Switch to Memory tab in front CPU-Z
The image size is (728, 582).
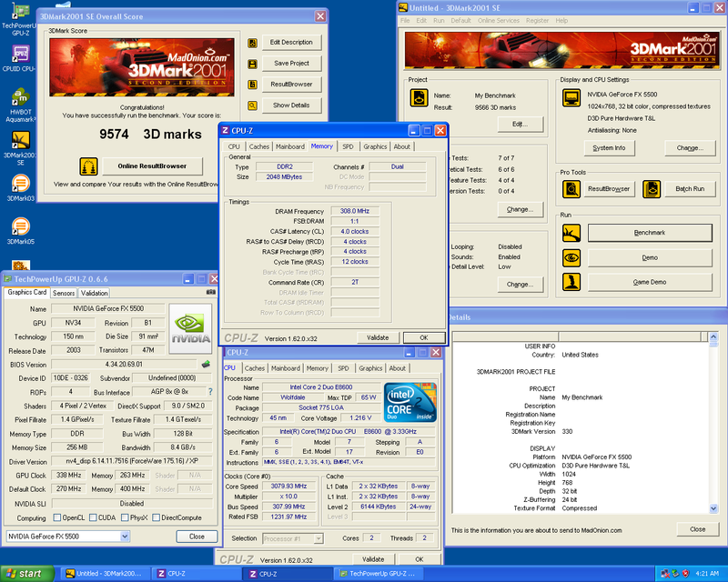(322, 146)
